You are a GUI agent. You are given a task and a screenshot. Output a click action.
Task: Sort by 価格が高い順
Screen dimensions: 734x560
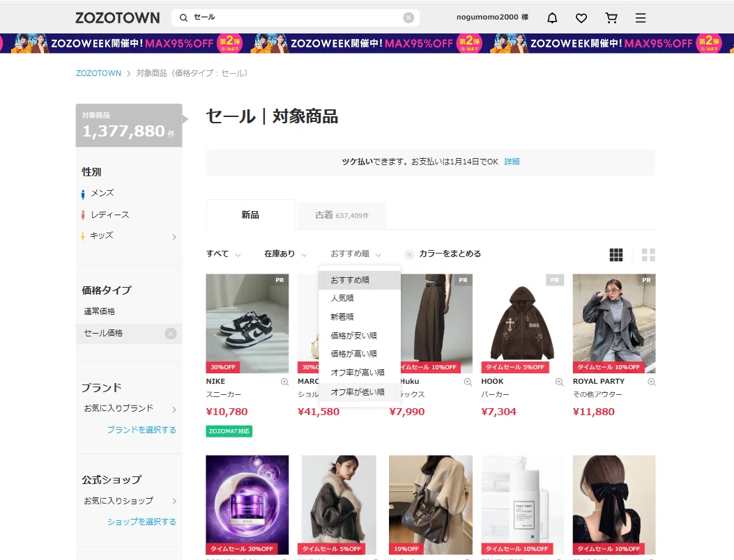(x=360, y=354)
